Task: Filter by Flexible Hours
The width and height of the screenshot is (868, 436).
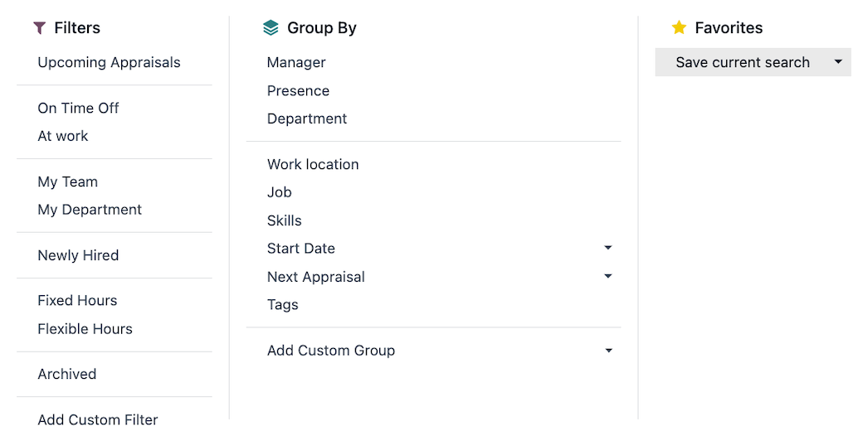Action: coord(85,329)
